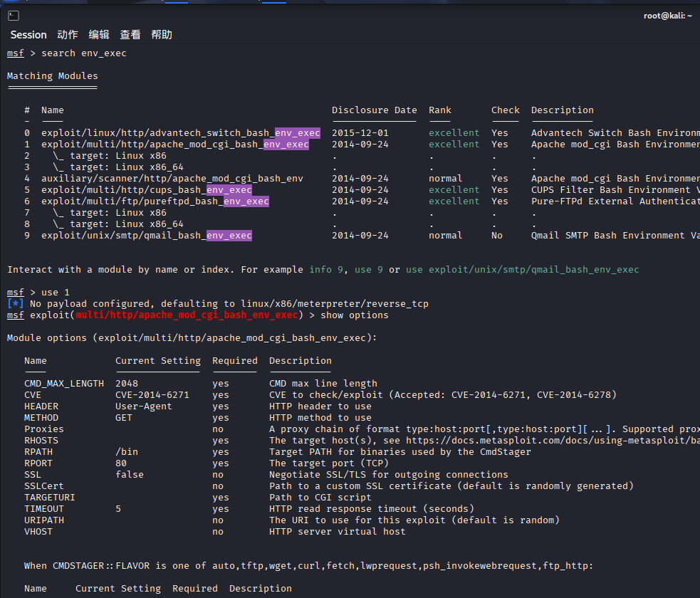The height and width of the screenshot is (598, 700).
Task: Open the 帮助 menu
Action: pos(162,35)
